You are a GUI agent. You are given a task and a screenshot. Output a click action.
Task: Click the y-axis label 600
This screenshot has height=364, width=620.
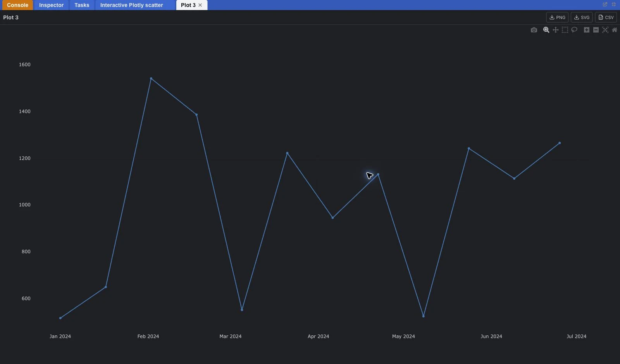(x=26, y=299)
